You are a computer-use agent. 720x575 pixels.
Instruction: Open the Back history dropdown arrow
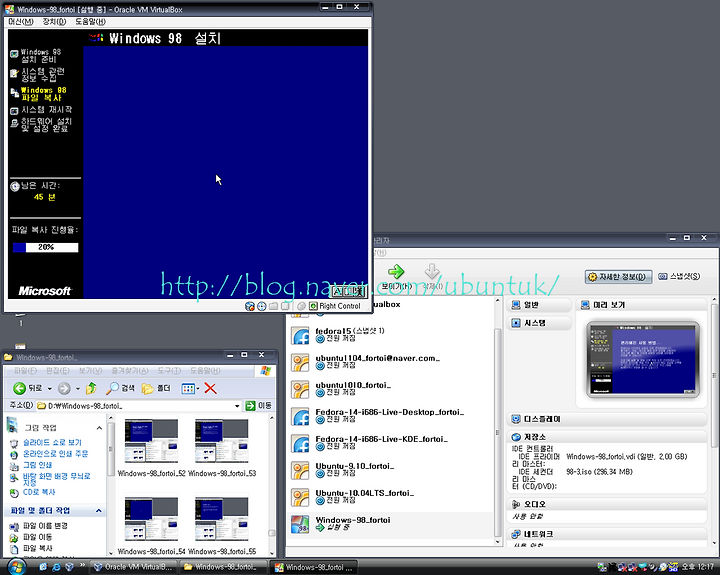coord(50,389)
